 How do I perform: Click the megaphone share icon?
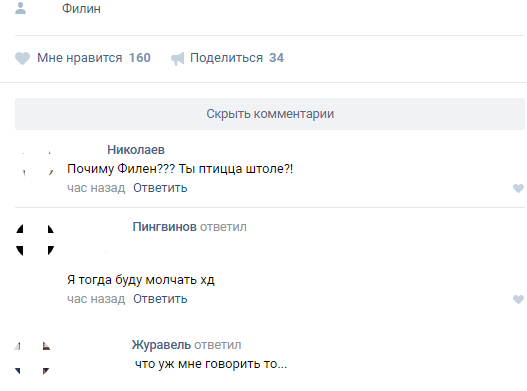(177, 58)
